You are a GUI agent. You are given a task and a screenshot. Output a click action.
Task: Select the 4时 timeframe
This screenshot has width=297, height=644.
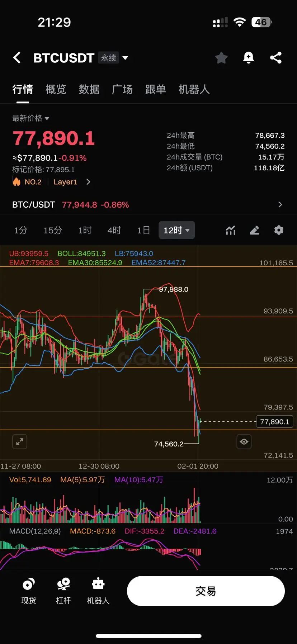pyautogui.click(x=114, y=230)
